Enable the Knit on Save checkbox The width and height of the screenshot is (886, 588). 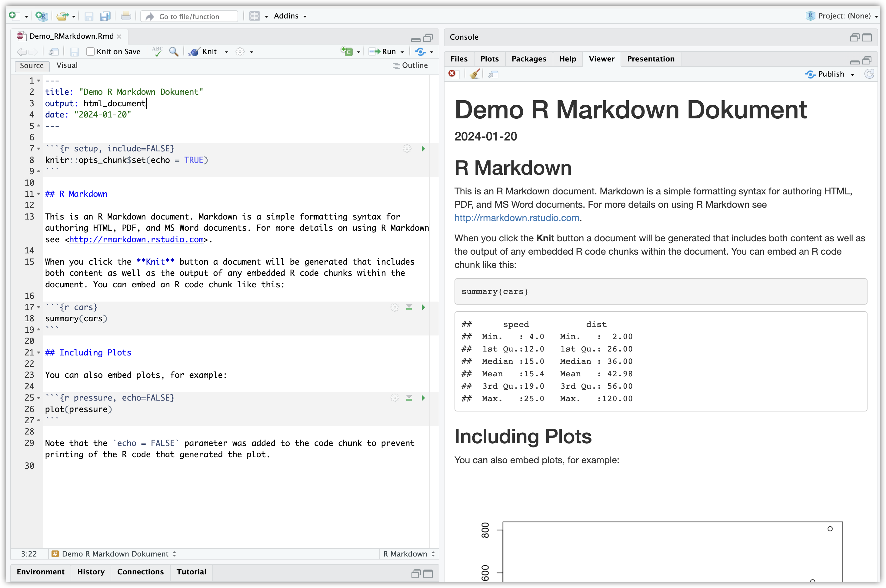(x=90, y=51)
